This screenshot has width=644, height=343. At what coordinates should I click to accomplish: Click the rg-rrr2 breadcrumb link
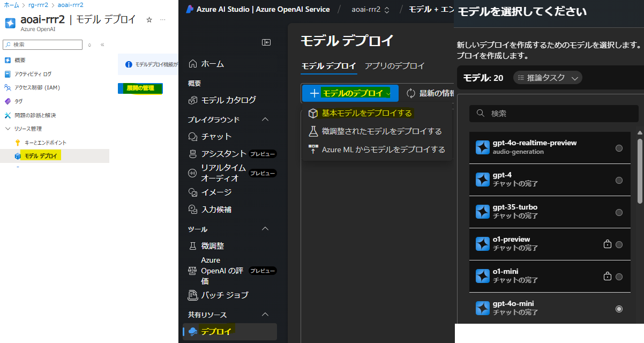click(38, 4)
